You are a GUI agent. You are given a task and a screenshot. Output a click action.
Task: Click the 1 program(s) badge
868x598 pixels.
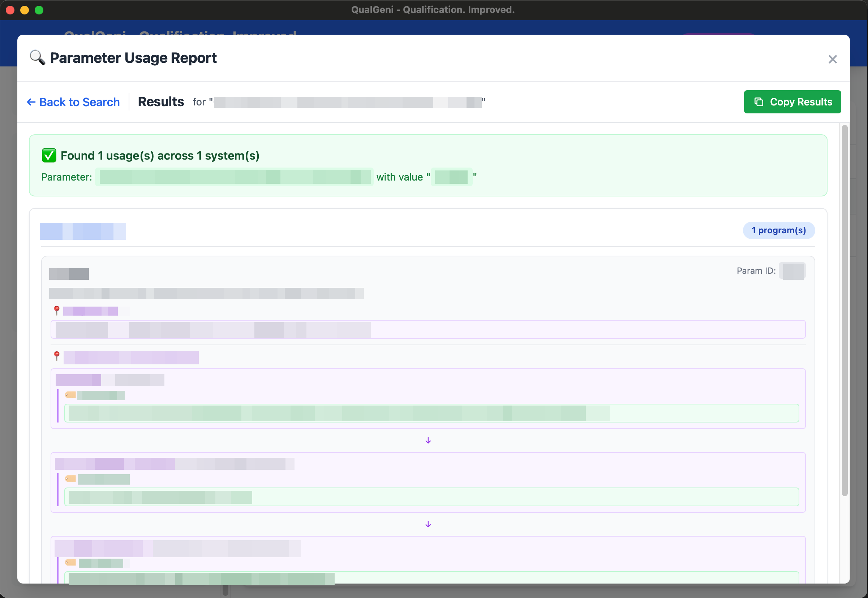(779, 230)
